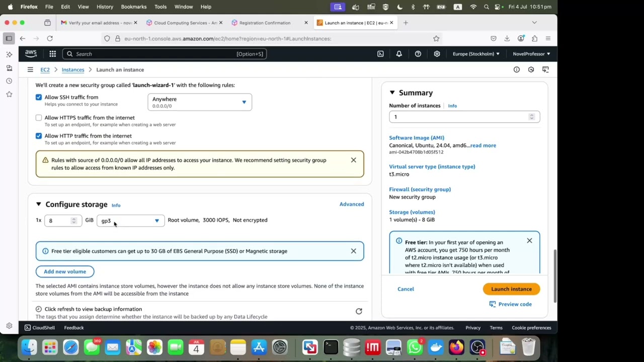Dismiss the free tier storage notice
This screenshot has height=362, width=644.
click(353, 251)
